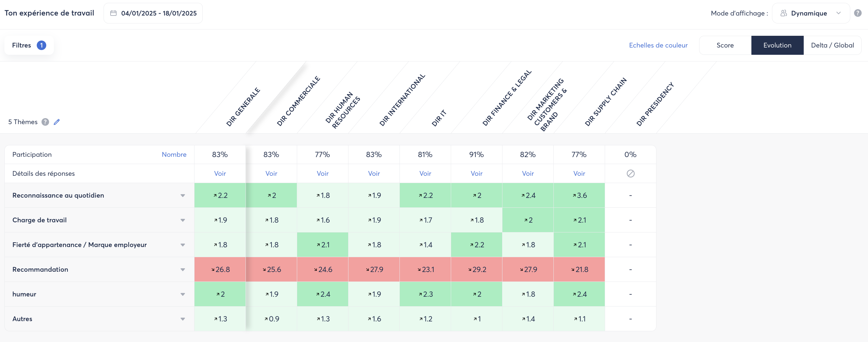Click the users icon in Dynamique selector
The image size is (868, 342).
(784, 13)
